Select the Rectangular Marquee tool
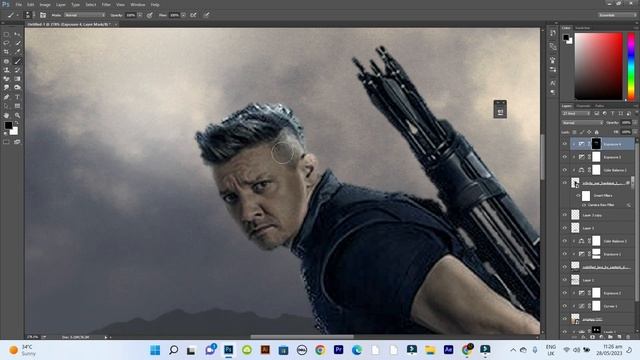 click(x=7, y=35)
